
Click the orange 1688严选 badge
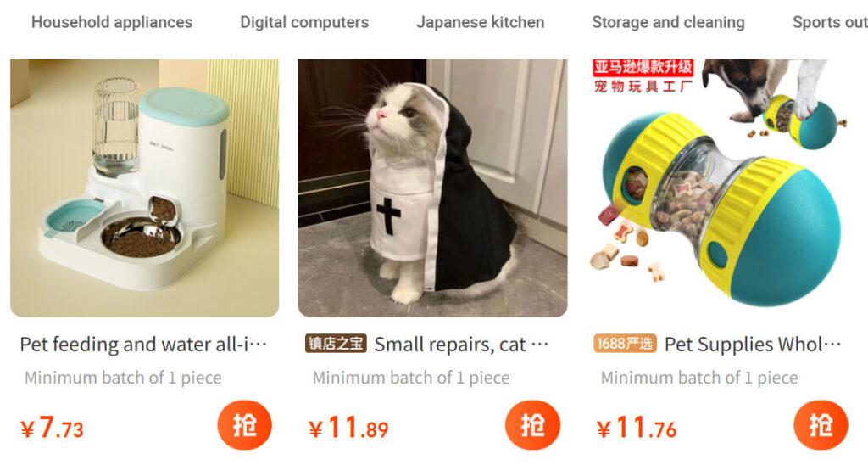coord(625,344)
